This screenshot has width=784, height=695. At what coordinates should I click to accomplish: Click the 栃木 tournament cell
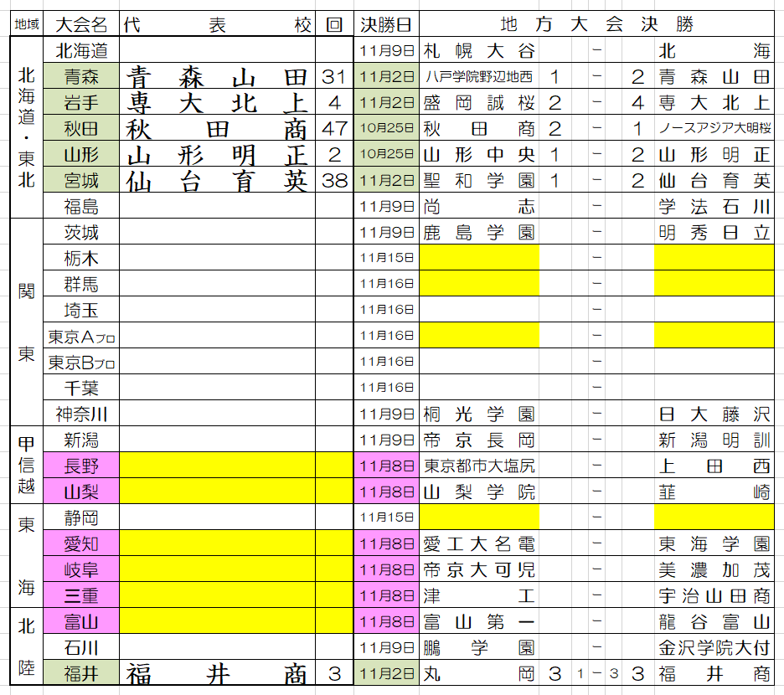point(81,258)
